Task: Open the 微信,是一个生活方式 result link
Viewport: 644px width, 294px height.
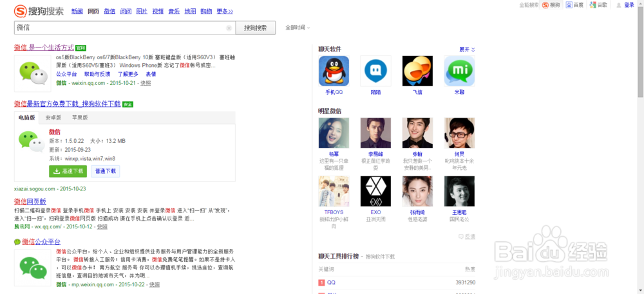Action: (44, 48)
